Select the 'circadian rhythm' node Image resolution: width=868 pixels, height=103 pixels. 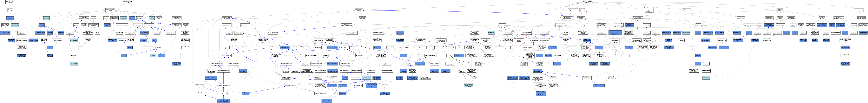(741, 18)
